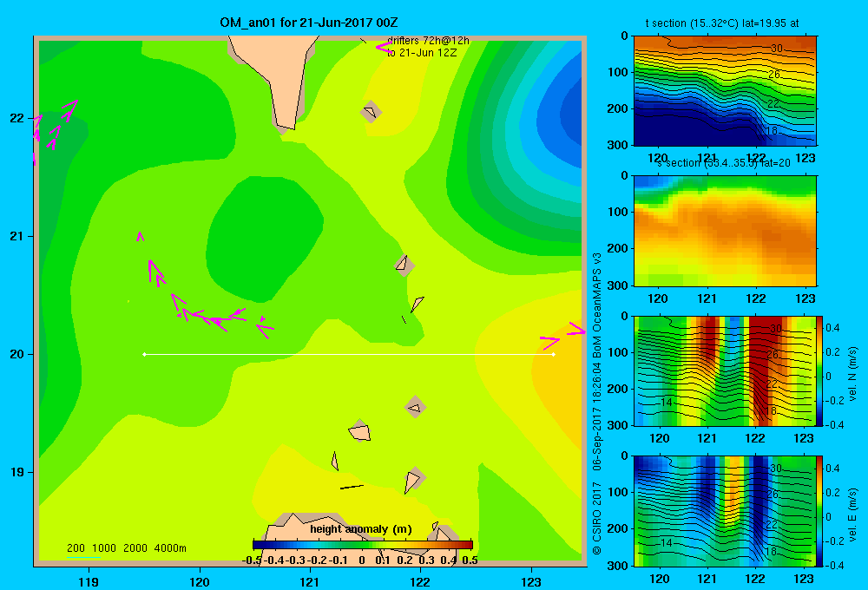Click the "30" contour label in temperature section
Screen dimensions: 868x590
point(777,48)
